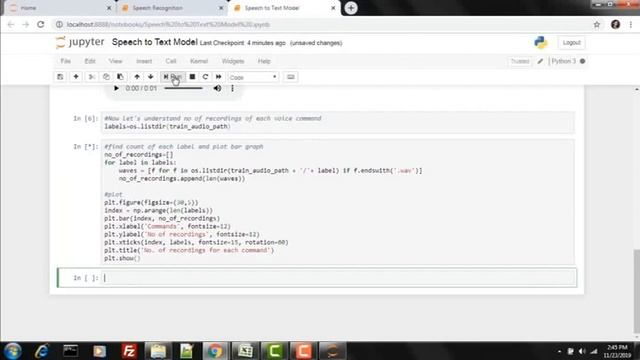This screenshot has width=640, height=360.
Task: Click the Jupyter logo
Action: [x=80, y=42]
